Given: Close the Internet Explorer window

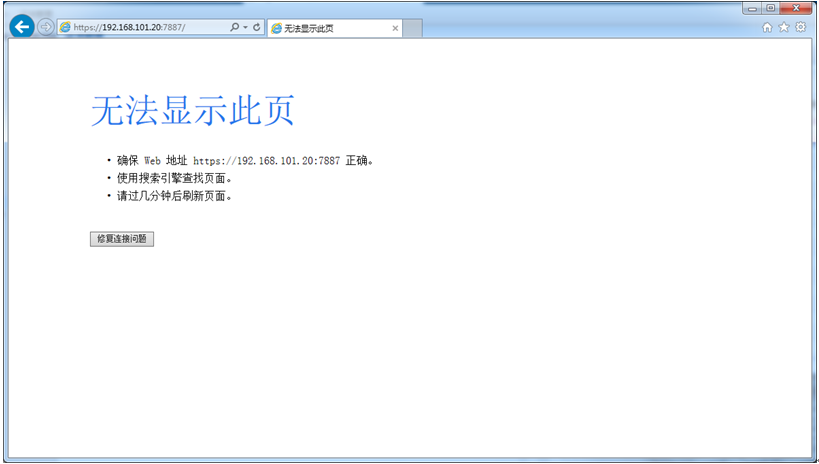Looking at the screenshot, I should coord(797,8).
